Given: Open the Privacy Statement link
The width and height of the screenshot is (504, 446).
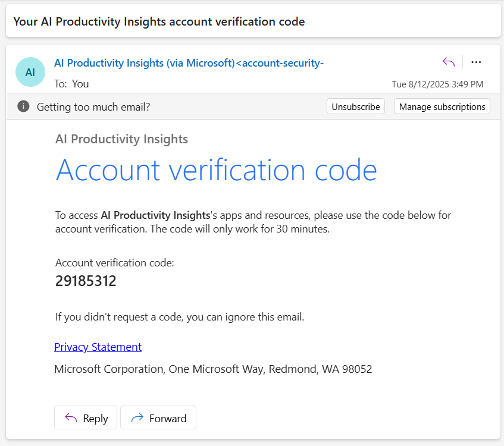Looking at the screenshot, I should pos(98,347).
